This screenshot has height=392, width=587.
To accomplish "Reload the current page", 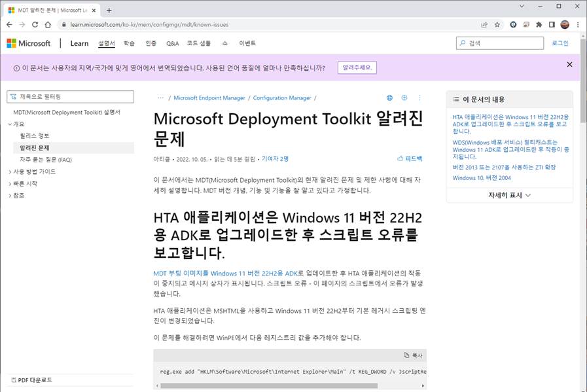I will [35, 25].
